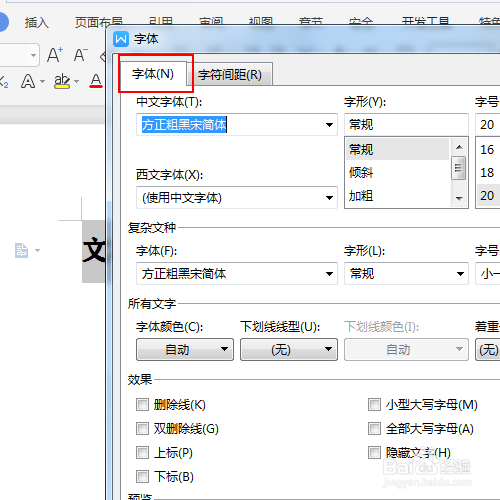Viewport: 500px width, 500px height.
Task: Open the highlight color dropdown arrow
Action: (77, 81)
